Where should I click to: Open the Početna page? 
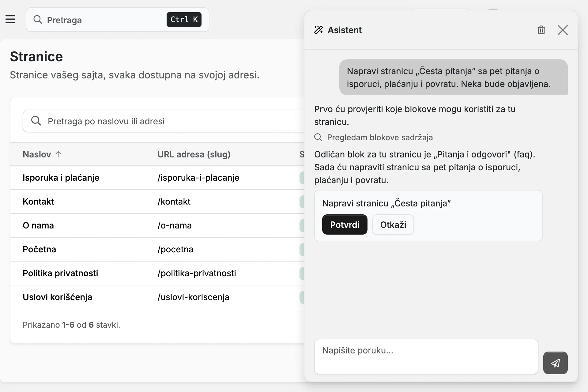[39, 249]
